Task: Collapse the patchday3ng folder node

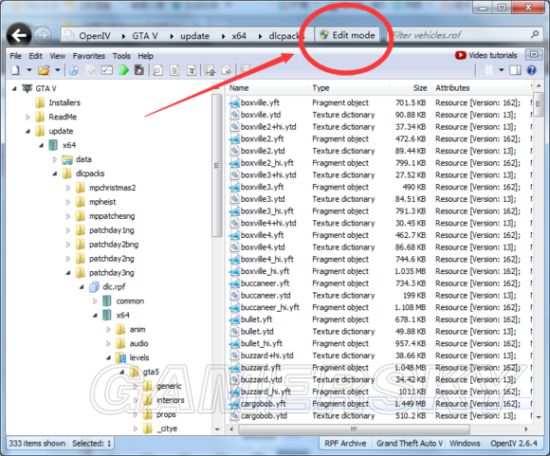Action: click(x=68, y=273)
